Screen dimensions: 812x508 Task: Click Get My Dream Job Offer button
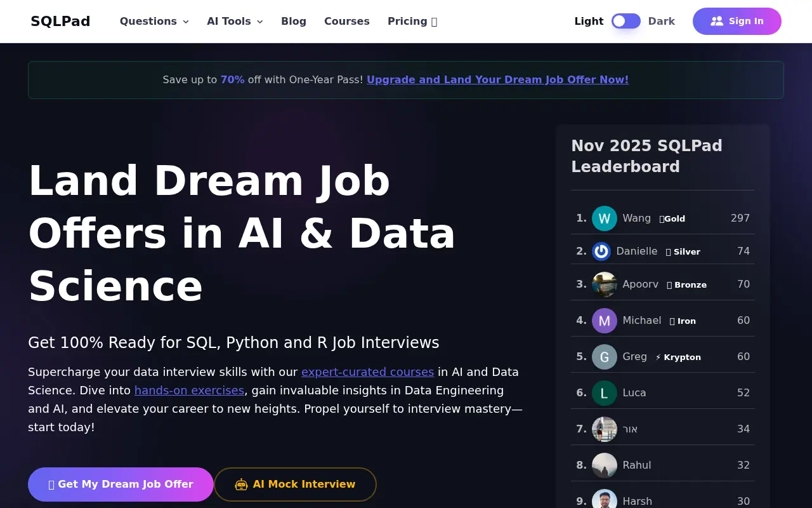[x=121, y=485]
